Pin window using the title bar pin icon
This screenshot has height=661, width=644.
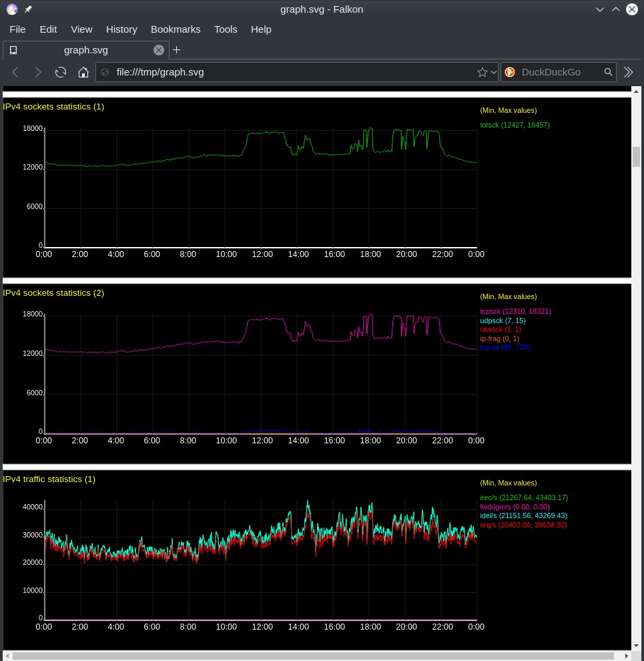(x=28, y=9)
